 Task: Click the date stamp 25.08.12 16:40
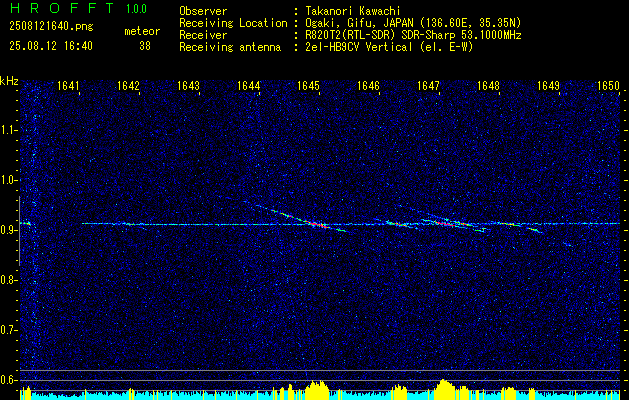click(x=51, y=46)
